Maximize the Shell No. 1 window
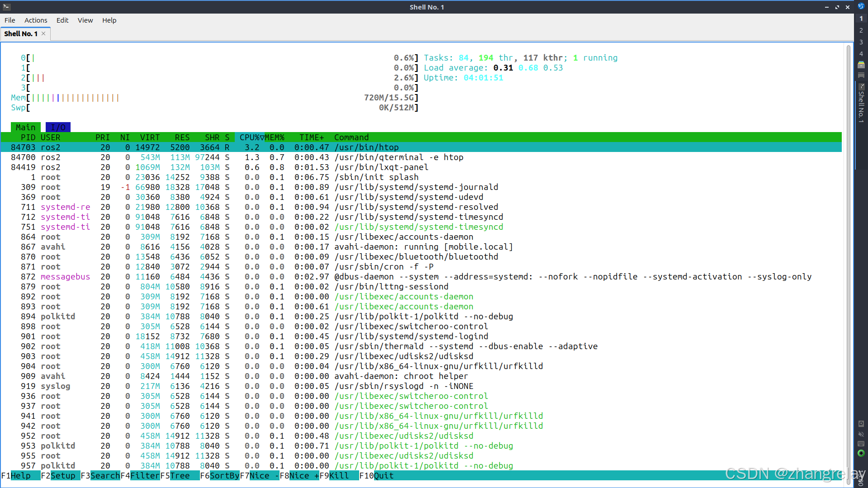This screenshot has width=868, height=488. click(x=837, y=7)
